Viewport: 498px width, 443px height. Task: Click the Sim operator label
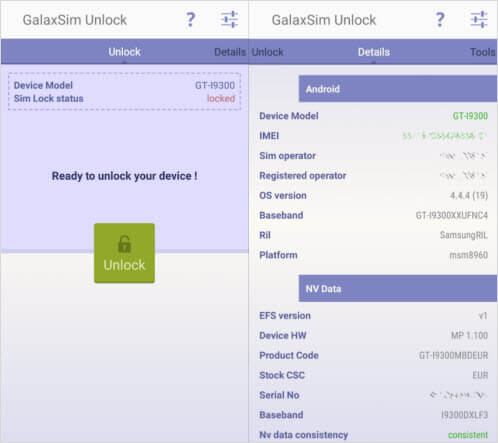click(287, 156)
